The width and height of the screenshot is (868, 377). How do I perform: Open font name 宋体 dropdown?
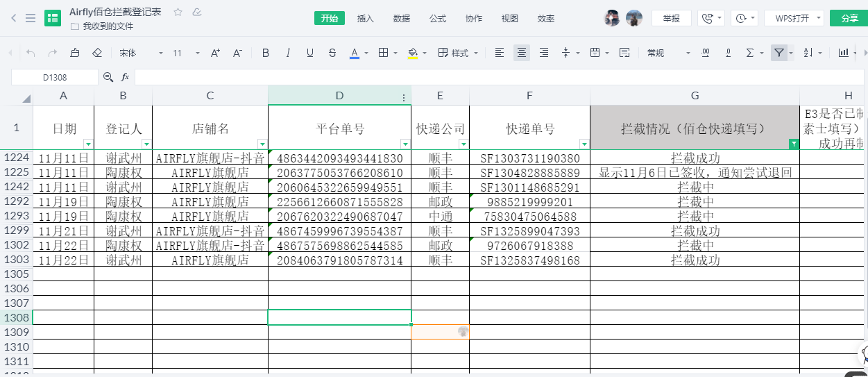click(141, 53)
